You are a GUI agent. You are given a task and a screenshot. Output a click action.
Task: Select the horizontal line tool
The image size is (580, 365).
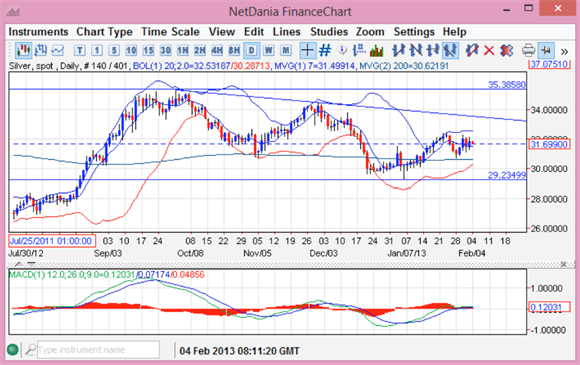point(433,50)
